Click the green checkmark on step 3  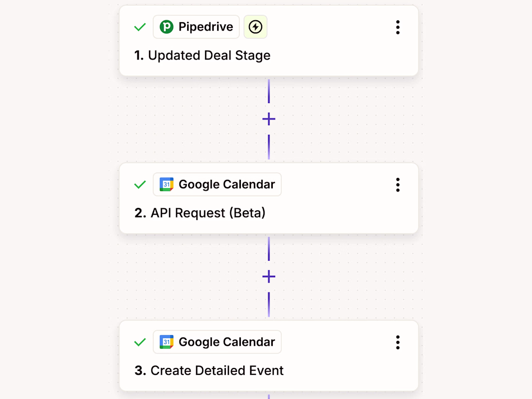click(x=140, y=342)
